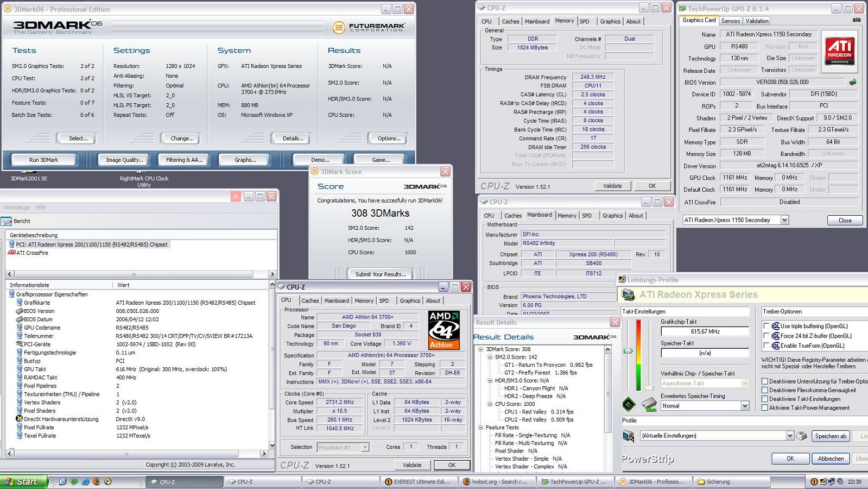The width and height of the screenshot is (868, 489).
Task: Click Abbrechen button in PowerStrip
Action: click(831, 459)
